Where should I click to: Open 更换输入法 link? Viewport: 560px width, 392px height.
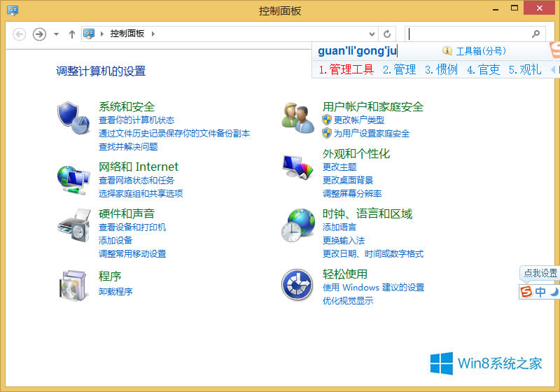click(344, 240)
